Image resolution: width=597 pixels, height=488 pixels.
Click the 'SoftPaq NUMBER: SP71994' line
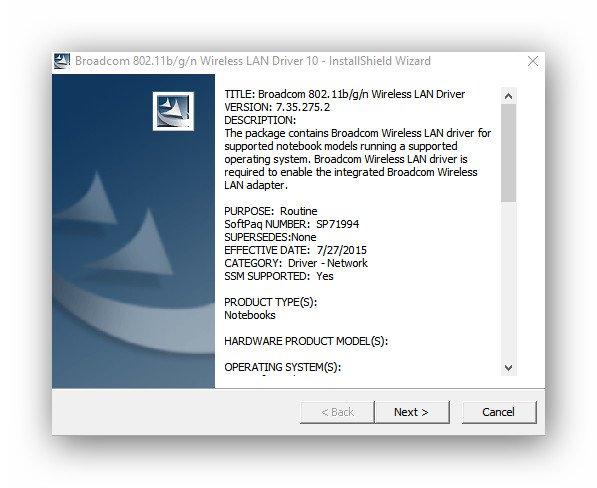pyautogui.click(x=292, y=224)
